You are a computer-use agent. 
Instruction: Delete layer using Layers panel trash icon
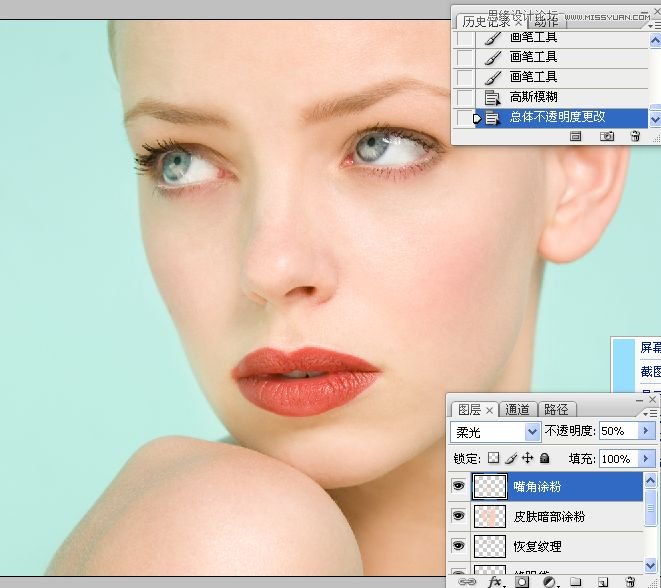coord(630,582)
